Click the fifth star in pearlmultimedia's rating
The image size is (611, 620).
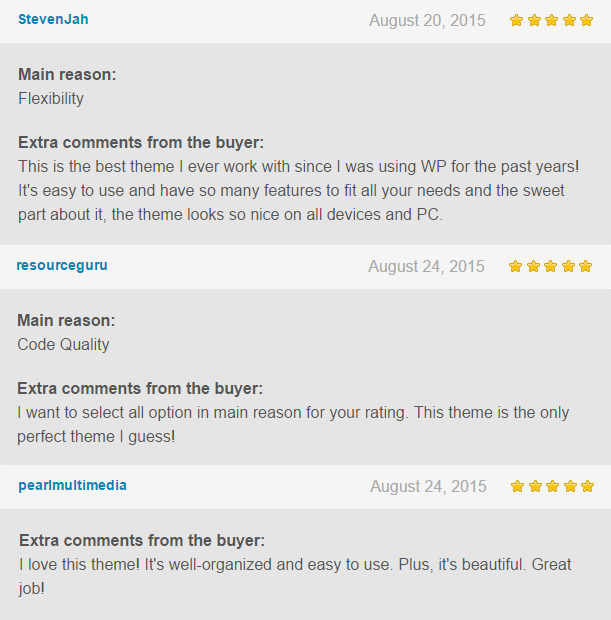click(x=587, y=486)
